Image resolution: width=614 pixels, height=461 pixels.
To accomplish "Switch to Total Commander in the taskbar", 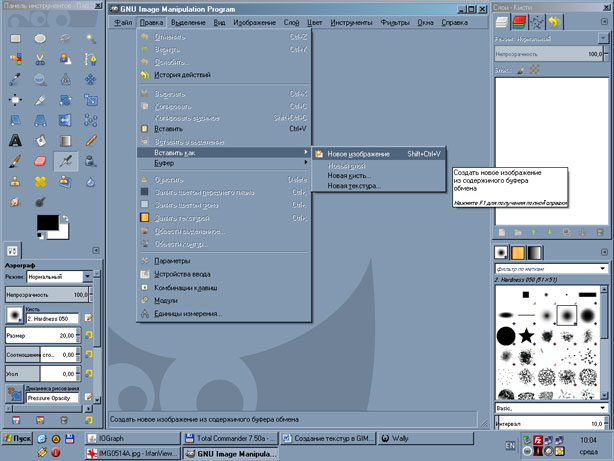I will point(232,438).
